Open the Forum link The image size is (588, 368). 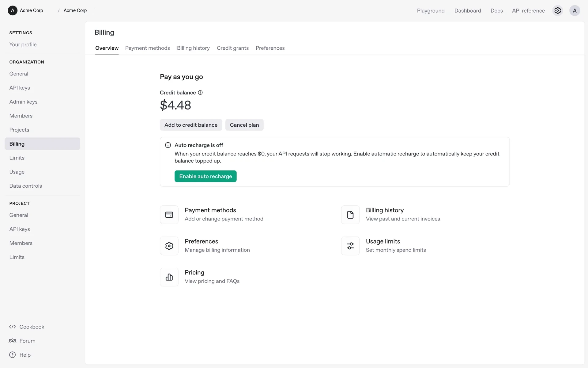tap(27, 341)
